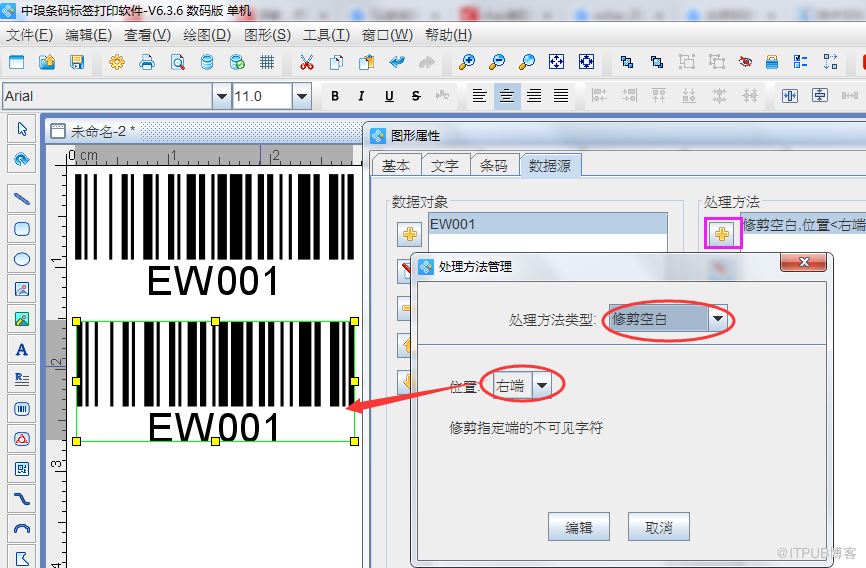866x568 pixels.
Task: Toggle bold formatting B button
Action: [335, 96]
